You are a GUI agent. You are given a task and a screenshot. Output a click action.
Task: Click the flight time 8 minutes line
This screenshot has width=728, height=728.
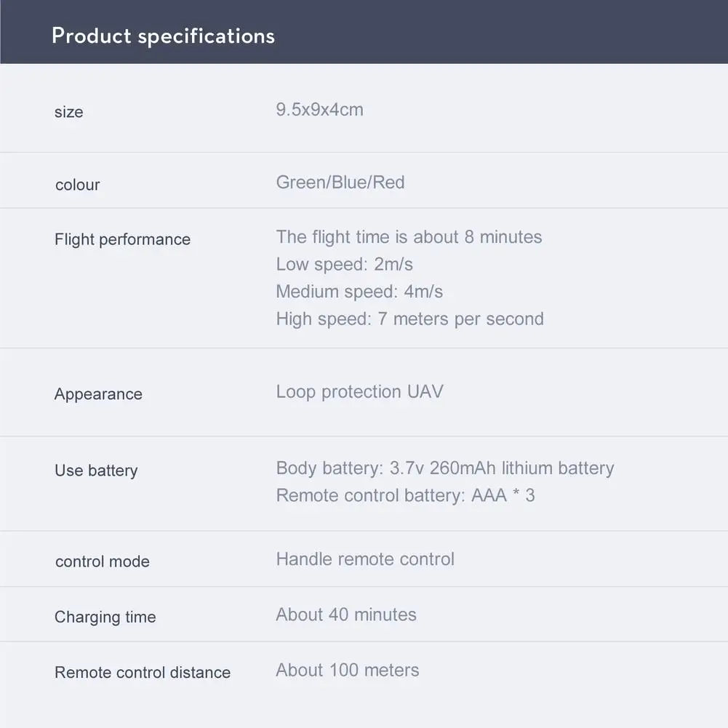409,236
